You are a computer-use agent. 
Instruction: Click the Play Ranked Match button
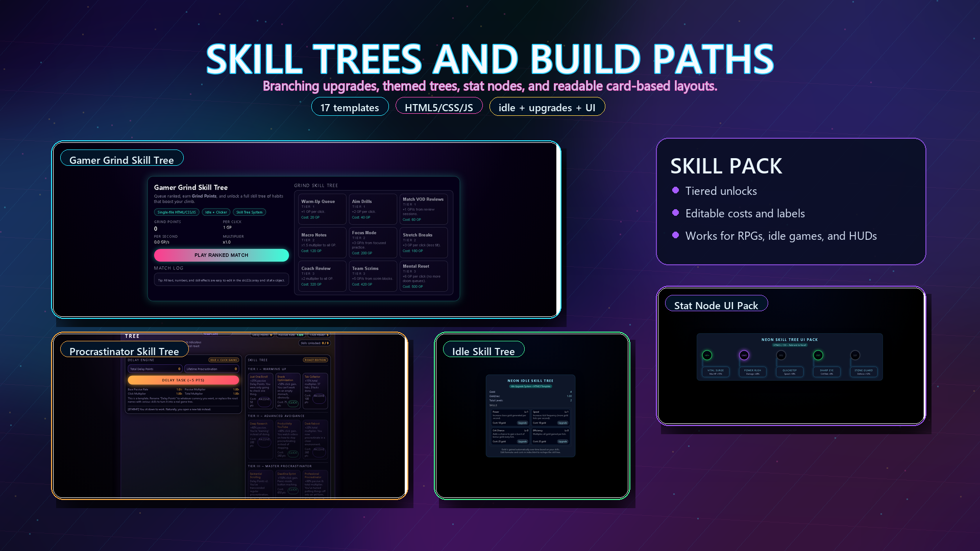(222, 255)
